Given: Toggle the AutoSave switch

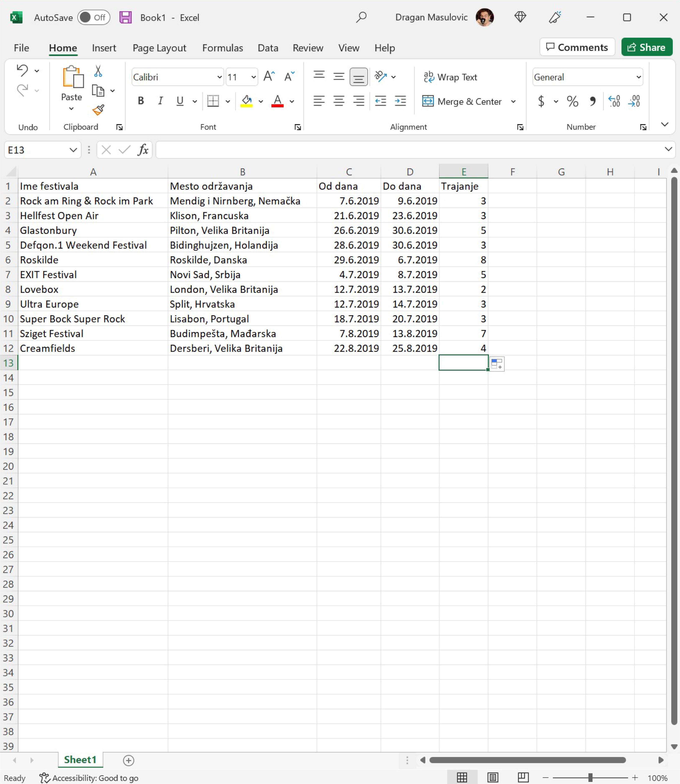Looking at the screenshot, I should click(x=93, y=17).
